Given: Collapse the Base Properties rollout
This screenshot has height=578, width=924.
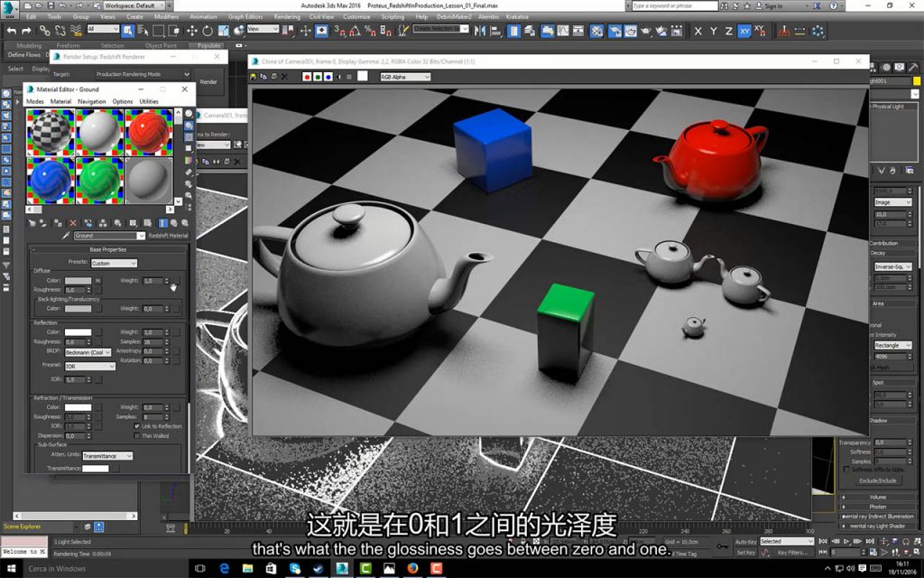Looking at the screenshot, I should click(x=108, y=249).
